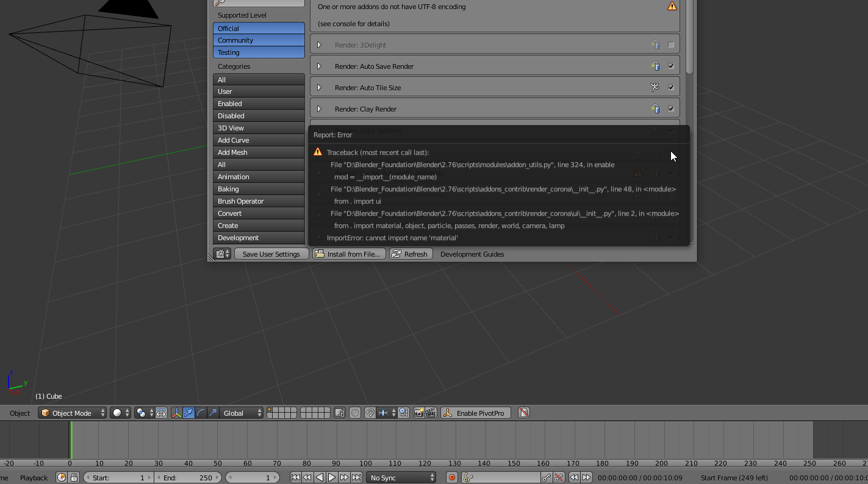This screenshot has width=868, height=484.
Task: Jump to the last frame
Action: point(356,477)
